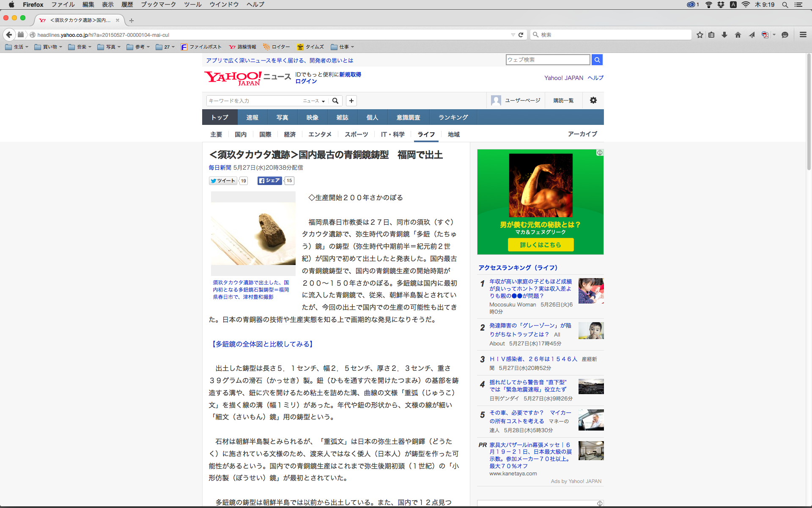Click the ウェブ検索 input field
Viewport: 812px width, 508px height.
pos(547,60)
